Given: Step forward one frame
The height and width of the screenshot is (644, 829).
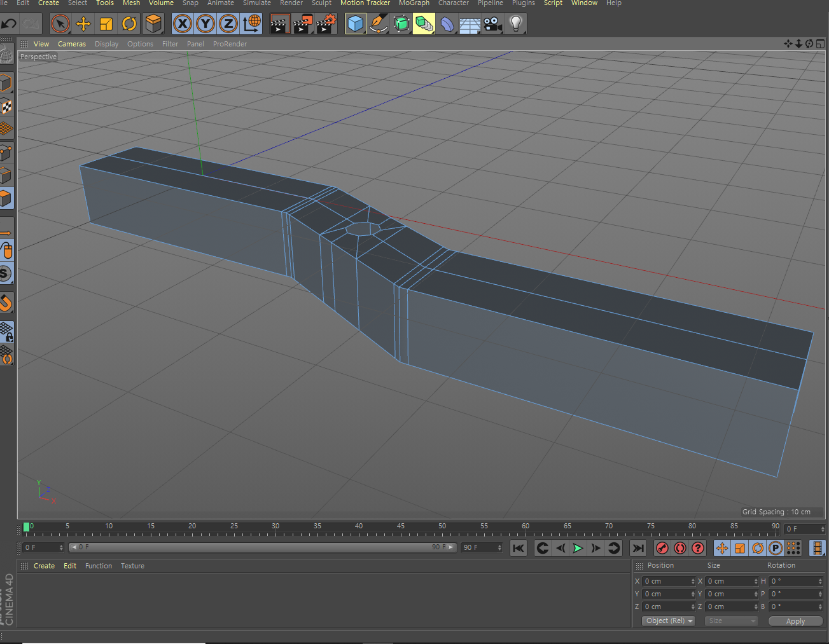Looking at the screenshot, I should click(x=596, y=548).
